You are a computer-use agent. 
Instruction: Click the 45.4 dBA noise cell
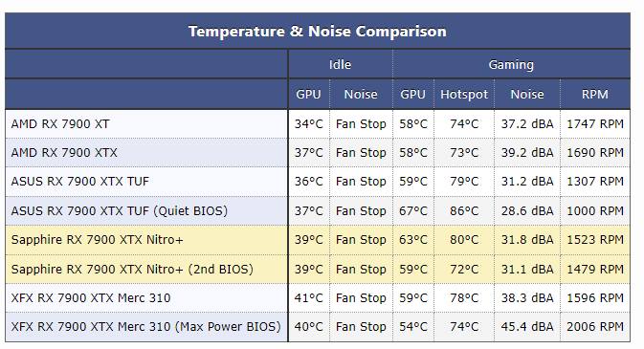pos(527,327)
